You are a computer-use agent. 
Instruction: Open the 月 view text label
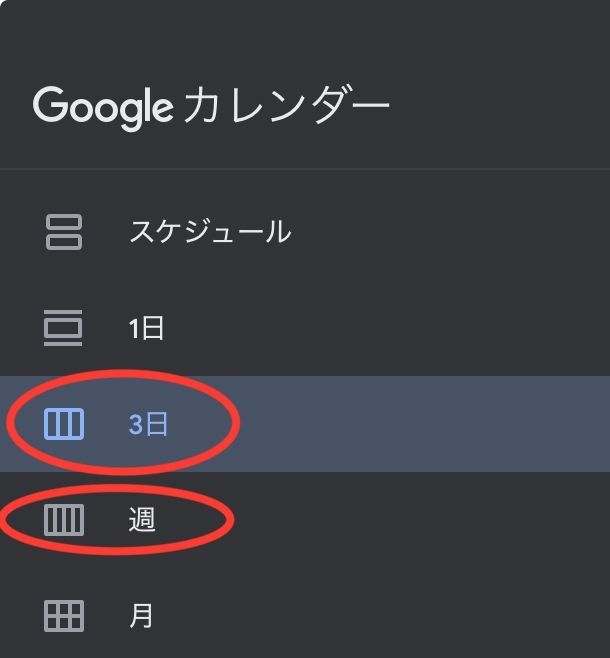coord(141,615)
